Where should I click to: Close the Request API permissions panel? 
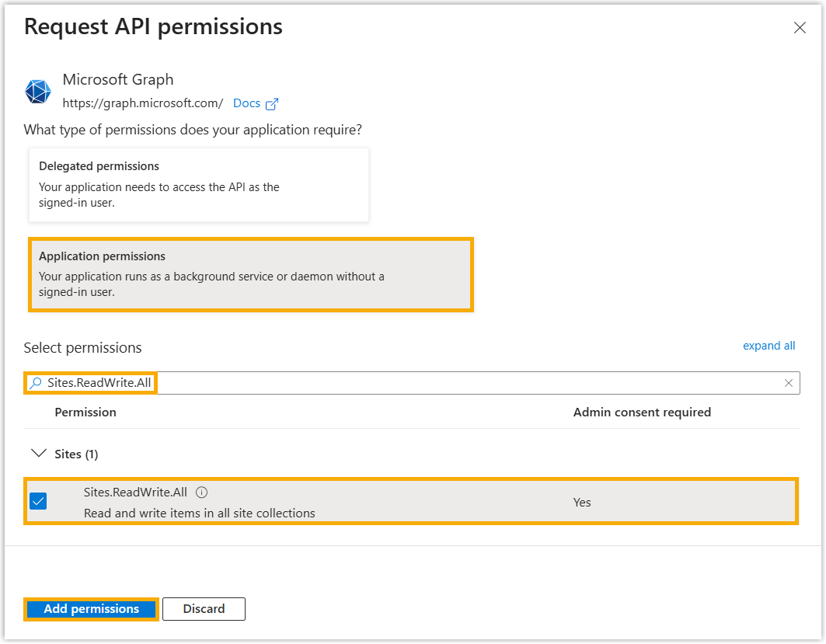[800, 28]
